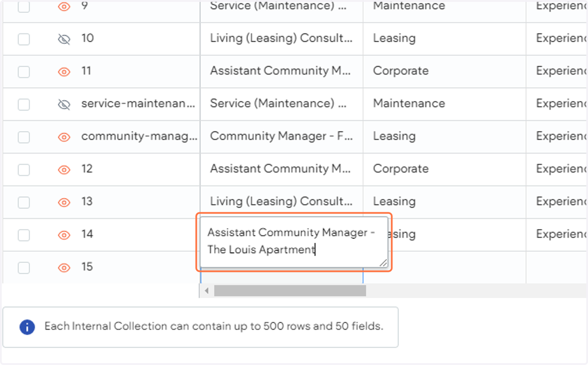The height and width of the screenshot is (365, 588).
Task: Click 'Community Manager - F...' cell
Action: 282,137
